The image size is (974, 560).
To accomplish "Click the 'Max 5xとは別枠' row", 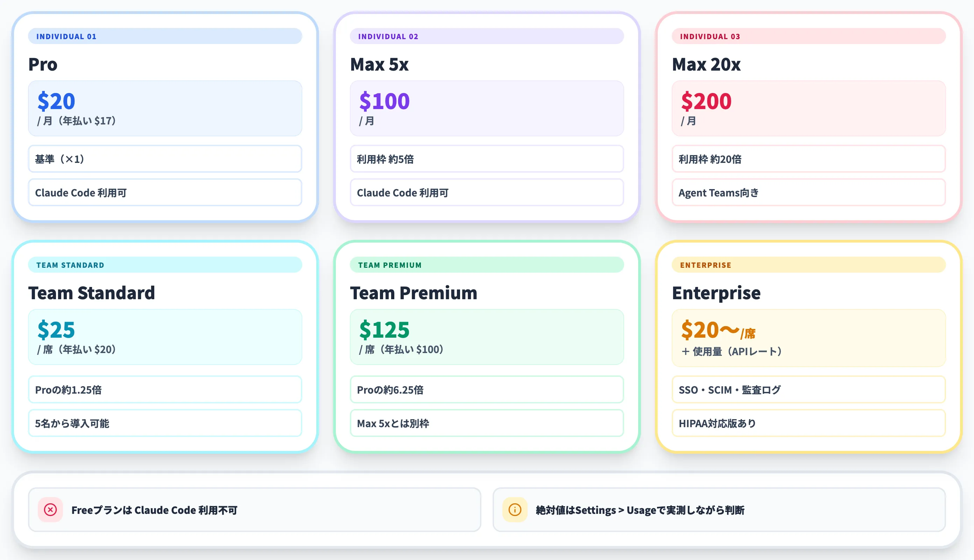I will pyautogui.click(x=486, y=423).
